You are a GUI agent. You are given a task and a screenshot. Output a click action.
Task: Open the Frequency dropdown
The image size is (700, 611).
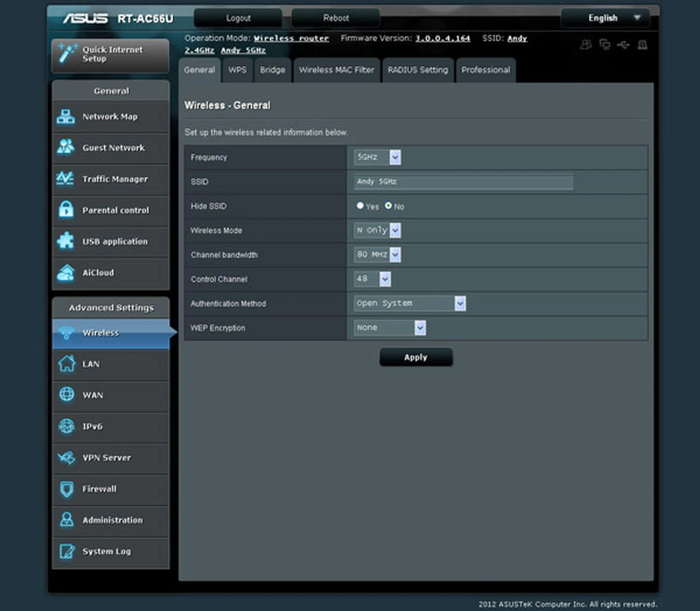pos(377,157)
